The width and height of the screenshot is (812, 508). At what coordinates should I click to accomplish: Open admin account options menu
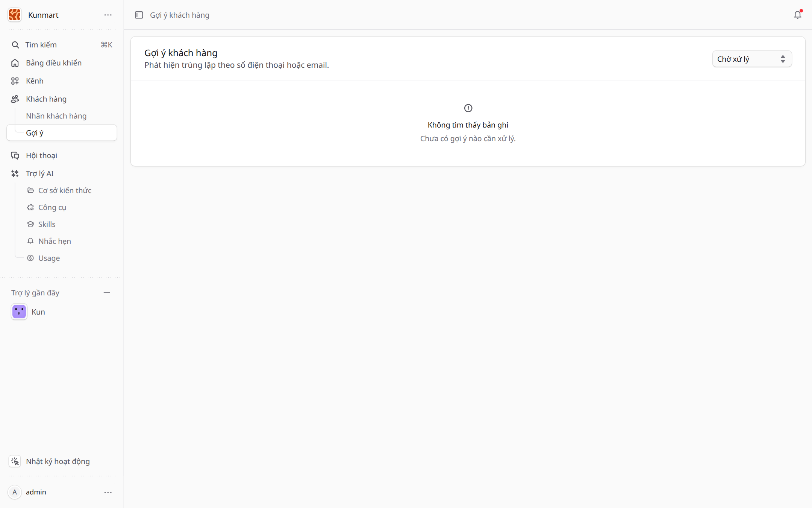[x=108, y=492]
